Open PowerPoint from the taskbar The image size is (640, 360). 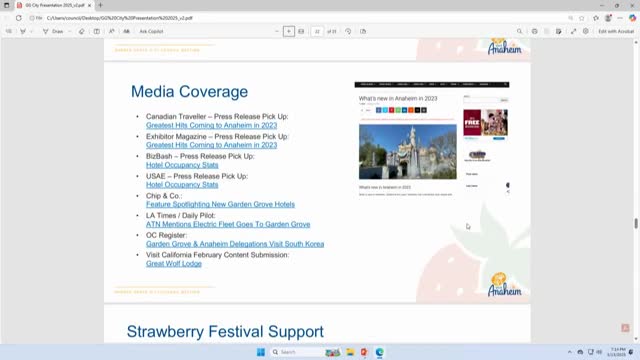pos(364,352)
